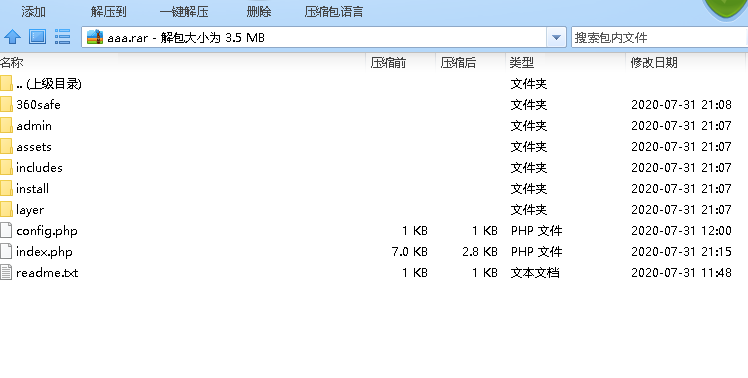The image size is (748, 378).
Task: Switch to large icon view mode
Action: point(38,37)
